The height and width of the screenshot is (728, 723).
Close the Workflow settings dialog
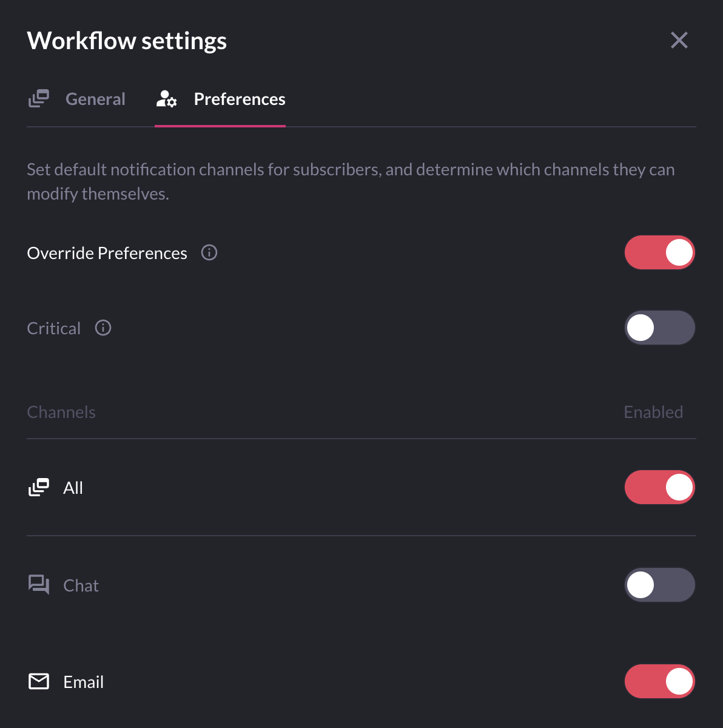679,40
